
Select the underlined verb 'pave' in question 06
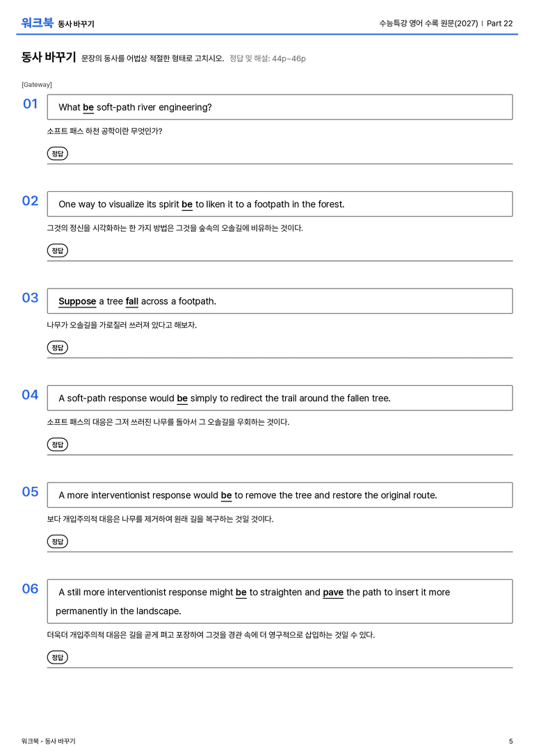[x=333, y=593]
